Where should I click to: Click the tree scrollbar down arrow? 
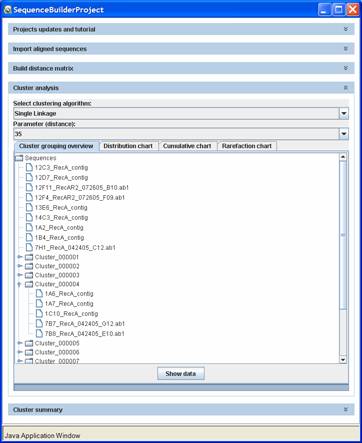pyautogui.click(x=343, y=360)
